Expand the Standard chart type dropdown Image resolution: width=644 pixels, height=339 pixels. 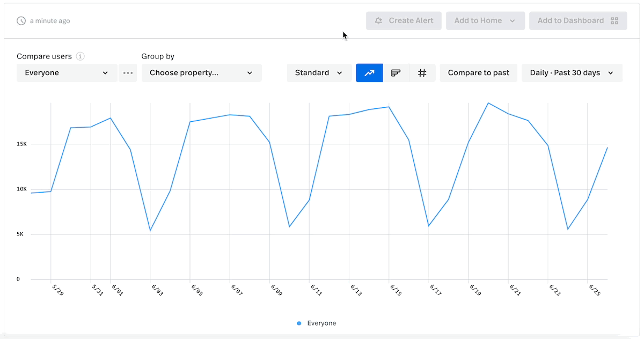[319, 73]
